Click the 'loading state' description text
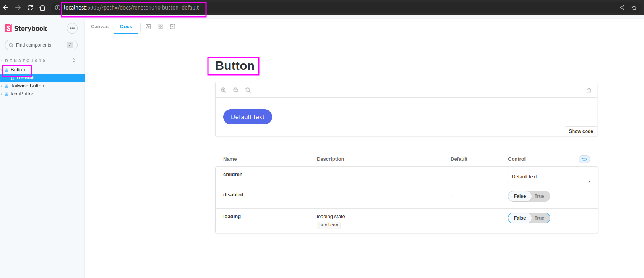Image resolution: width=644 pixels, height=278 pixels. click(331, 217)
